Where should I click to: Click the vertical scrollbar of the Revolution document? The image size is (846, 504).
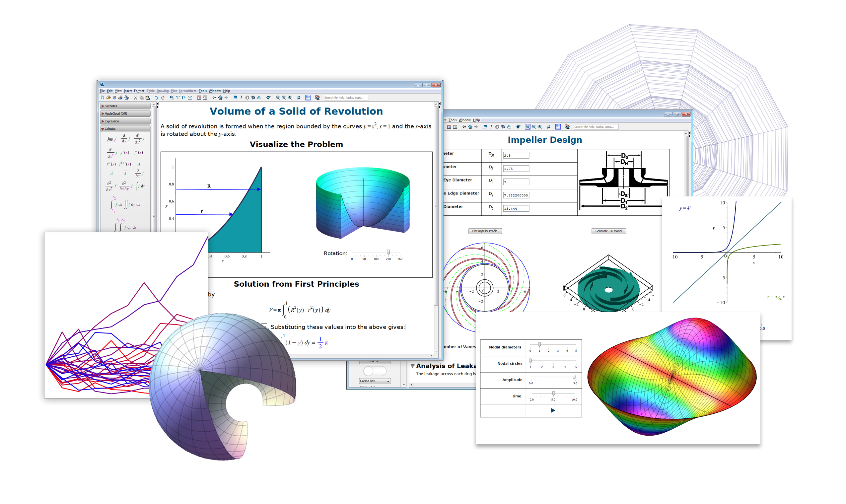click(x=436, y=206)
